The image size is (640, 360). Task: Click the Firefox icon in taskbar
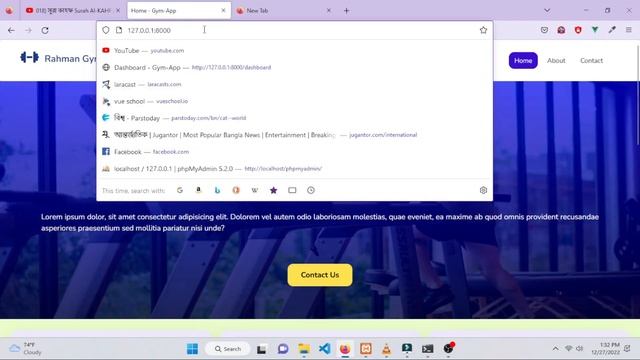tap(345, 349)
